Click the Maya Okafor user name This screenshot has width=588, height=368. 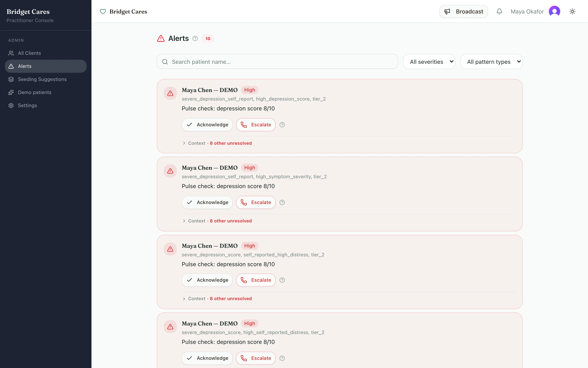pos(527,11)
